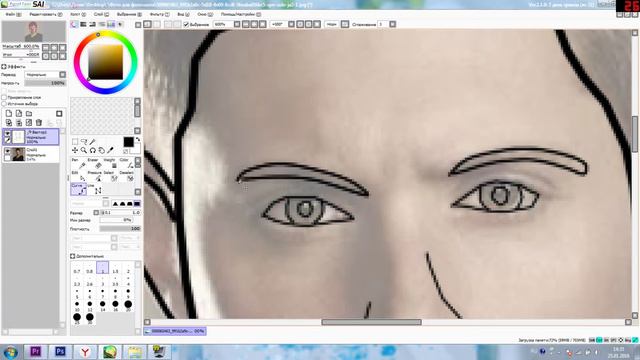Activate the eyedropper color picker tool
640x360 pixels.
pos(110,150)
